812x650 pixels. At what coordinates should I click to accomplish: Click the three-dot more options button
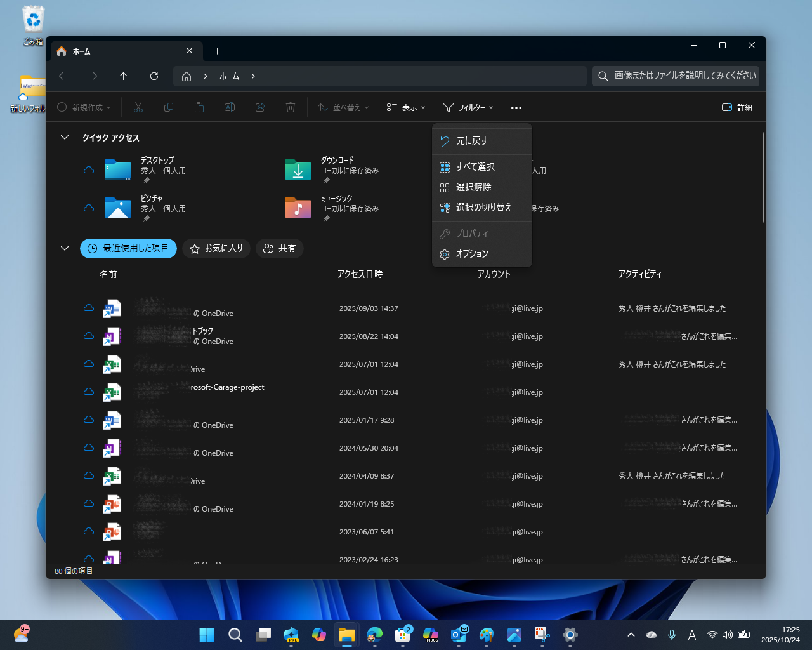[516, 108]
